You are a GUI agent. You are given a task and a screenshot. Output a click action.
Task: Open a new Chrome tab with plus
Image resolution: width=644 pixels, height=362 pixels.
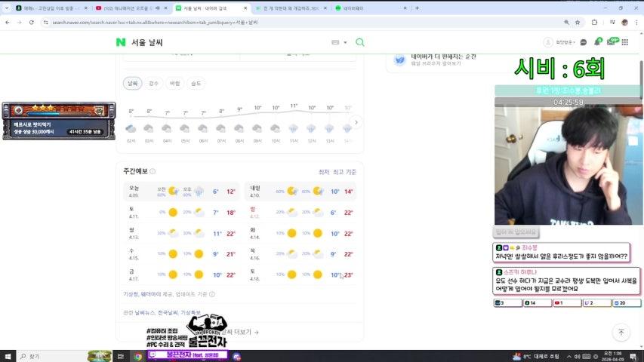click(x=418, y=8)
